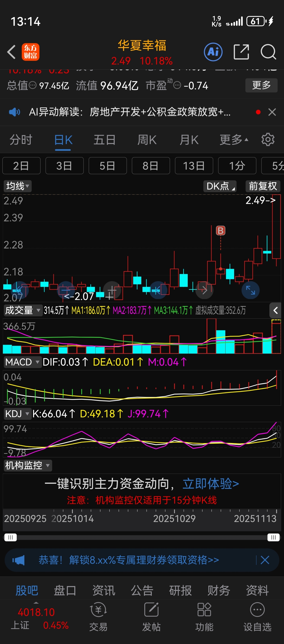Screen dimensions: 284x644
Task: Tap the 市盈 info circle icon
Action: (177, 86)
